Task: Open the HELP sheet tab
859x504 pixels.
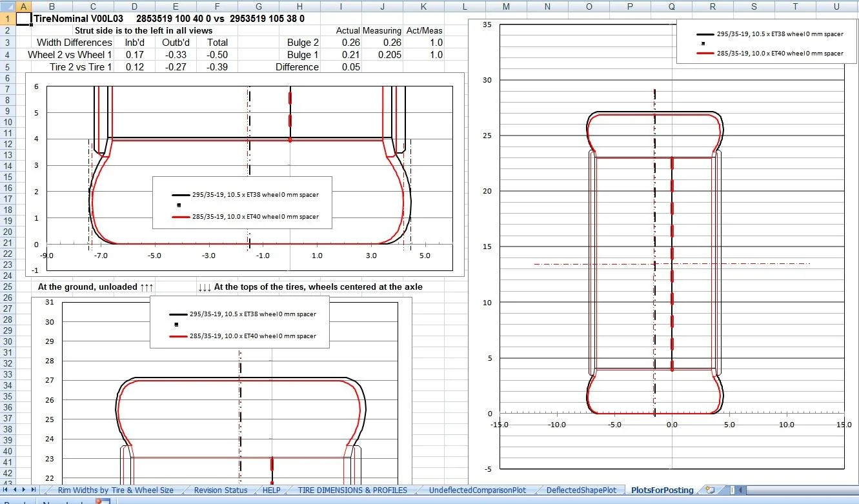Action: coord(271,490)
